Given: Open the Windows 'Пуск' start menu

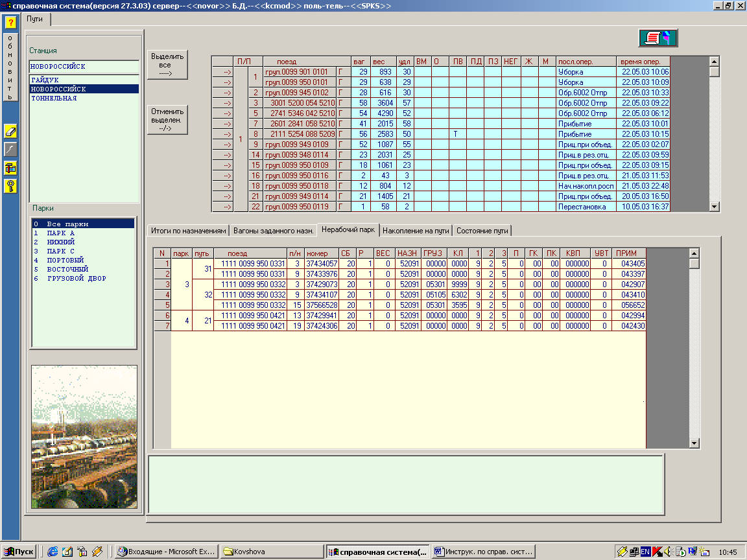Looking at the screenshot, I should coord(19,552).
